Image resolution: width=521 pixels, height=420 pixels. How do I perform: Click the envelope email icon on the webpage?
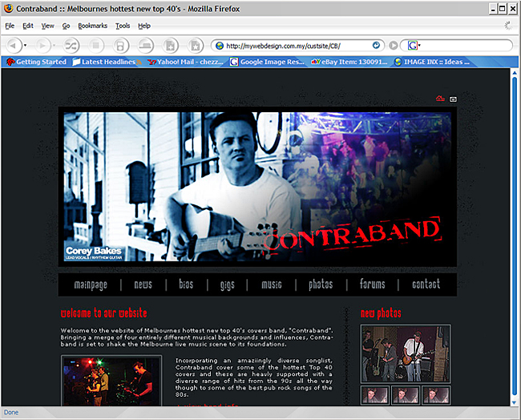click(453, 99)
